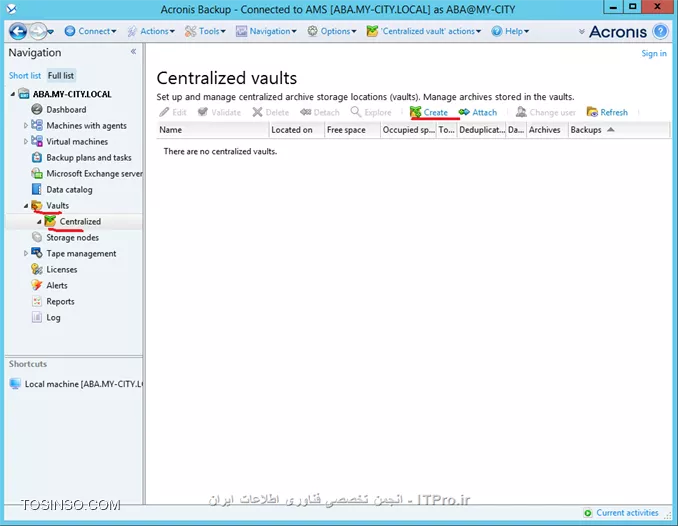Open Microsoft Exchange servers label

pos(94,174)
